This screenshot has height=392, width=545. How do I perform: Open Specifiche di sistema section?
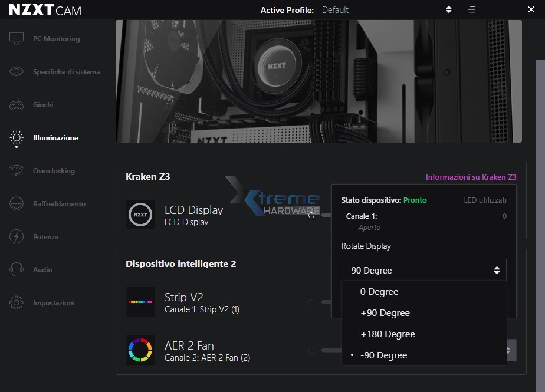[67, 72]
